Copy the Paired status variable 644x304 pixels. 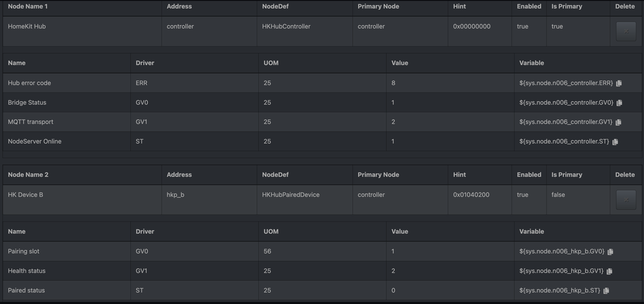(x=606, y=290)
